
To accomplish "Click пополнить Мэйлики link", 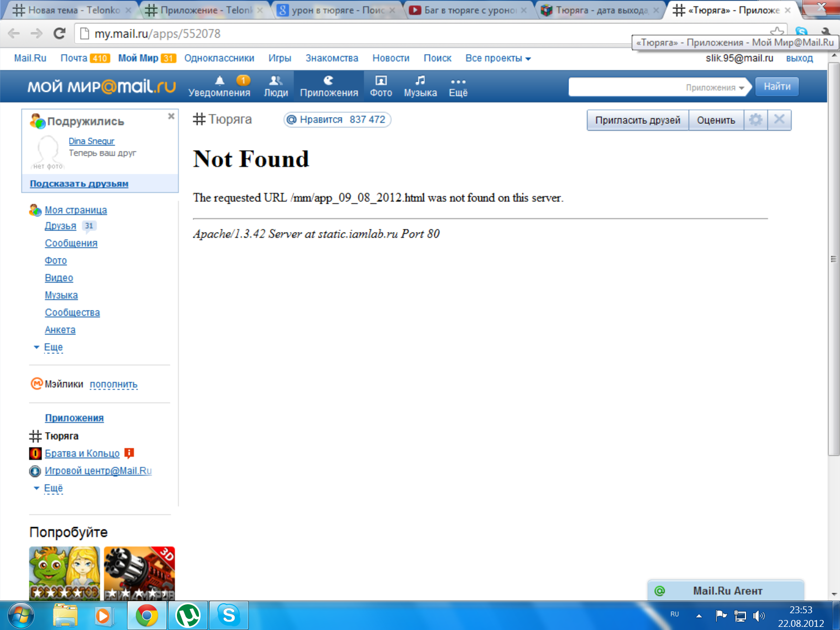I will tap(113, 384).
